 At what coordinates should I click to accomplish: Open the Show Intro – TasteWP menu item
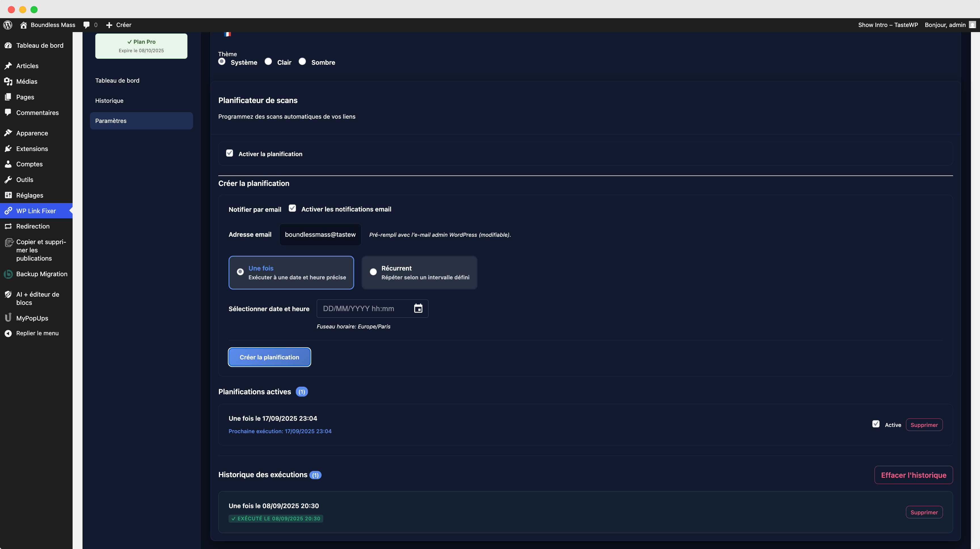pyautogui.click(x=888, y=25)
